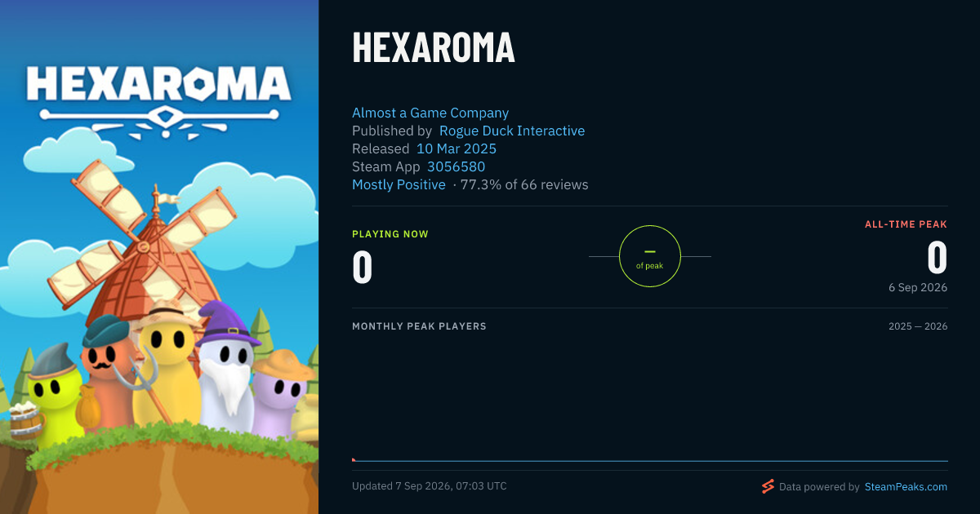Open the SteamPeaks.com link
The image size is (980, 514).
pyautogui.click(x=905, y=487)
